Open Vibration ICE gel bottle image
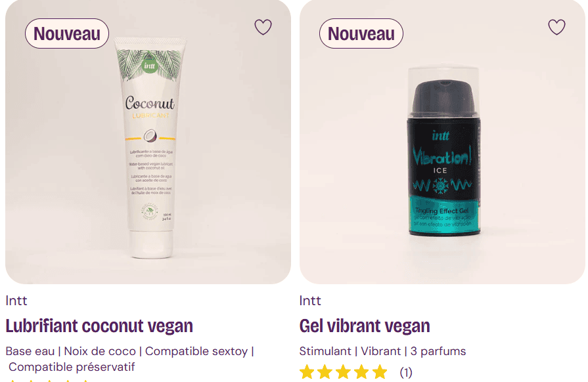 coord(443,151)
